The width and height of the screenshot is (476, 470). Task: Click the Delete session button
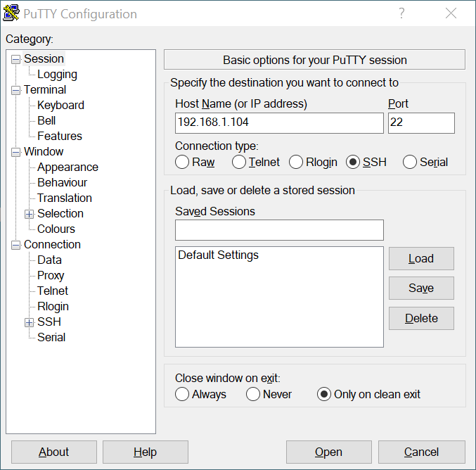(x=421, y=319)
